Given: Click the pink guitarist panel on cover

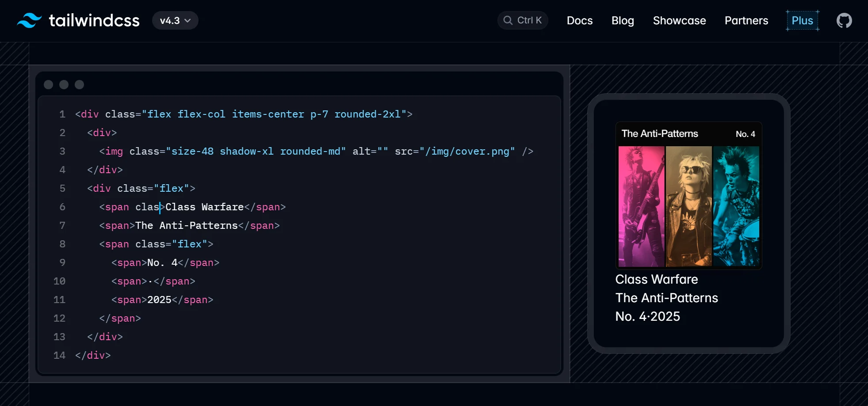Looking at the screenshot, I should point(641,206).
